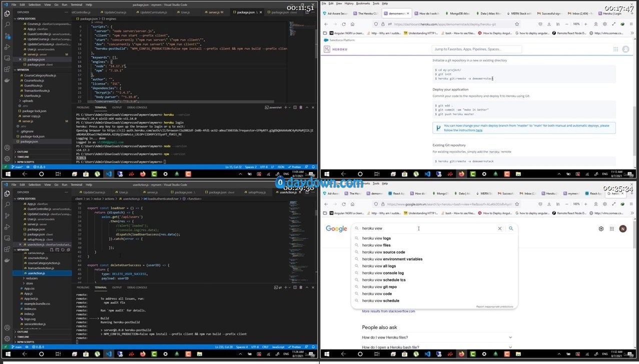Expand 'How do I view Heroku files?' question
The width and height of the screenshot is (639, 364).
(437, 337)
